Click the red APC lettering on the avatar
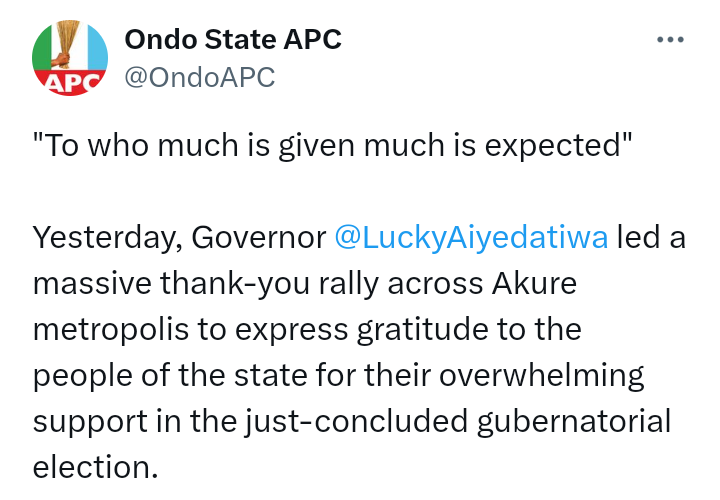The width and height of the screenshot is (720, 500). point(70,82)
